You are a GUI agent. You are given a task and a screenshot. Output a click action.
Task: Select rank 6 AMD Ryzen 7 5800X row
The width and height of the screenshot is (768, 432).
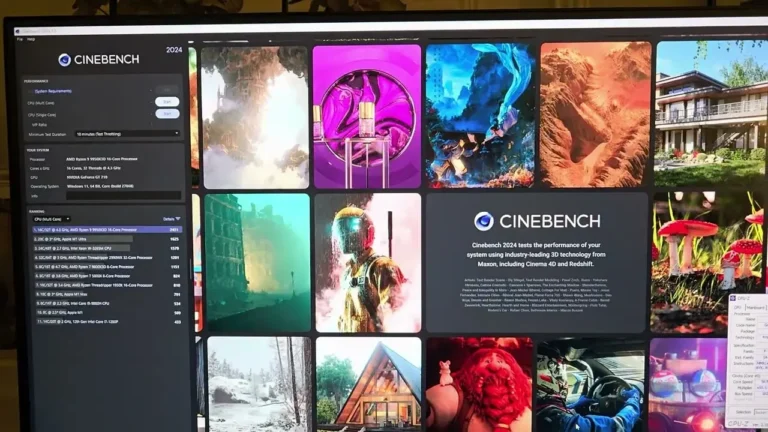pyautogui.click(x=107, y=276)
